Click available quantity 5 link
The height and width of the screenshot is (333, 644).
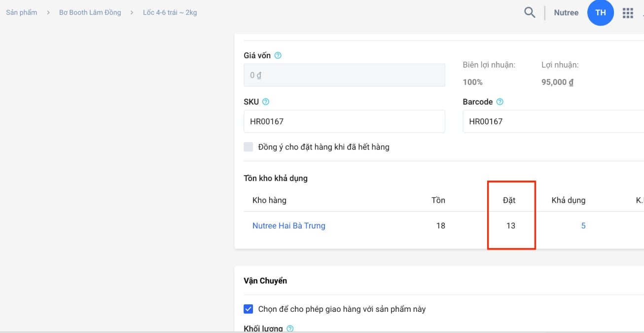point(583,226)
